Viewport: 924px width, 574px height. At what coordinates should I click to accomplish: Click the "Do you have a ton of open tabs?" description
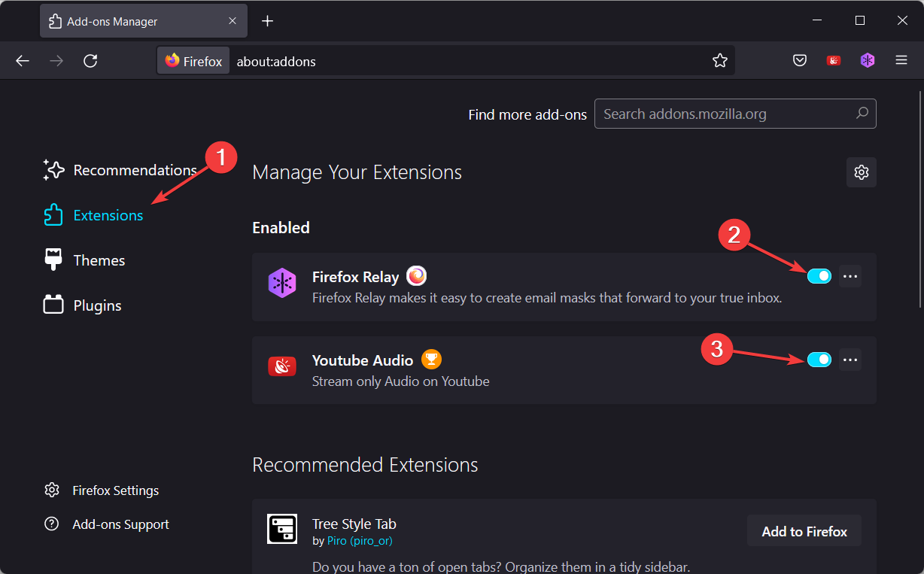[501, 566]
